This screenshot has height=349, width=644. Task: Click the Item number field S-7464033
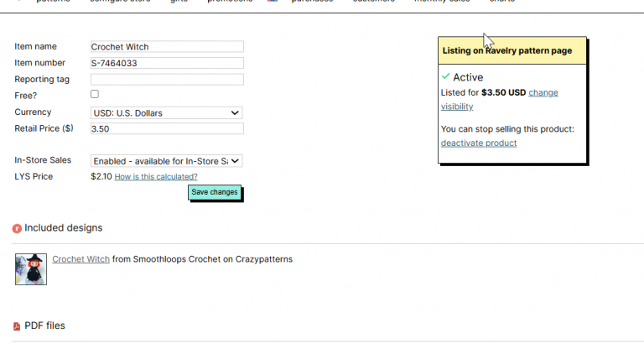click(167, 63)
